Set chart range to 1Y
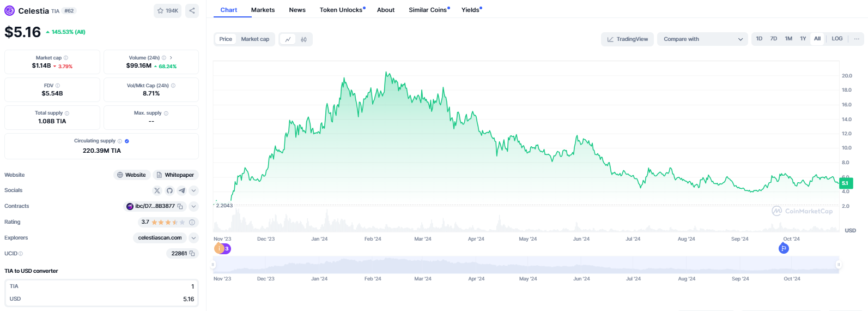The width and height of the screenshot is (868, 311). pyautogui.click(x=803, y=39)
